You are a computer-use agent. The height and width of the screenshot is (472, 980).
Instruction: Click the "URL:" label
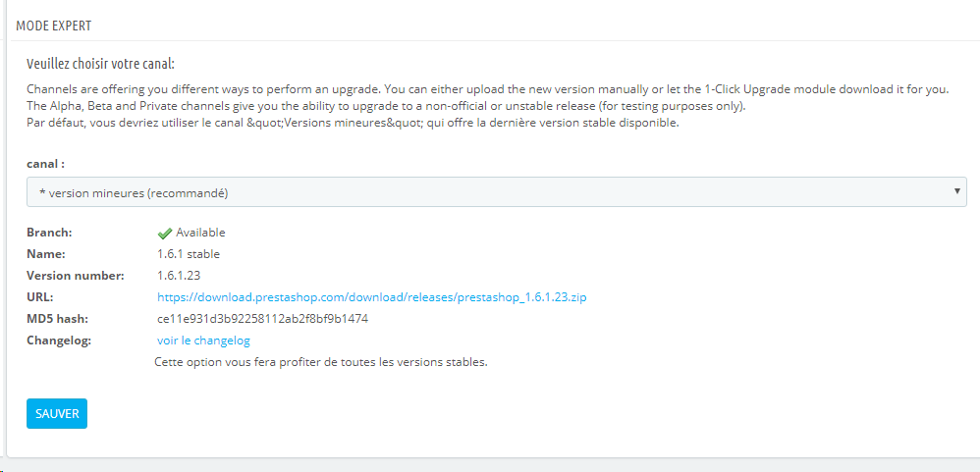(39, 297)
